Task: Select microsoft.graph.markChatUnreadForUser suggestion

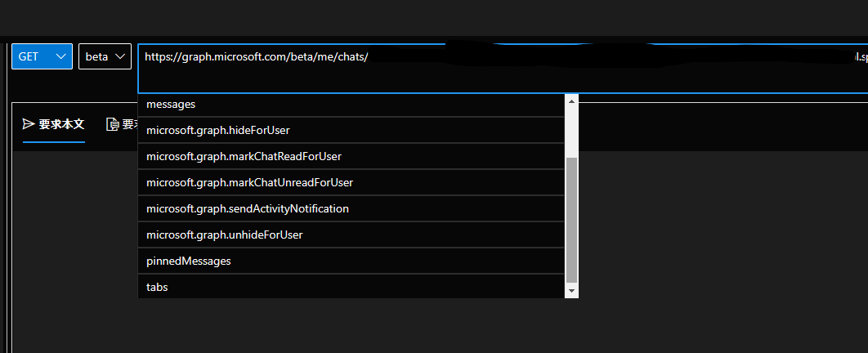Action: click(351, 182)
